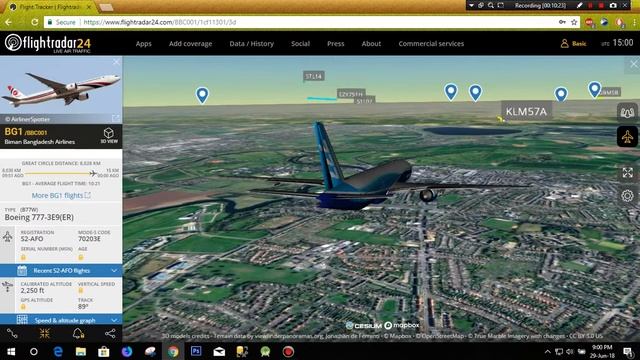
Task: Click the KLM57A flight label
Action: point(526,111)
